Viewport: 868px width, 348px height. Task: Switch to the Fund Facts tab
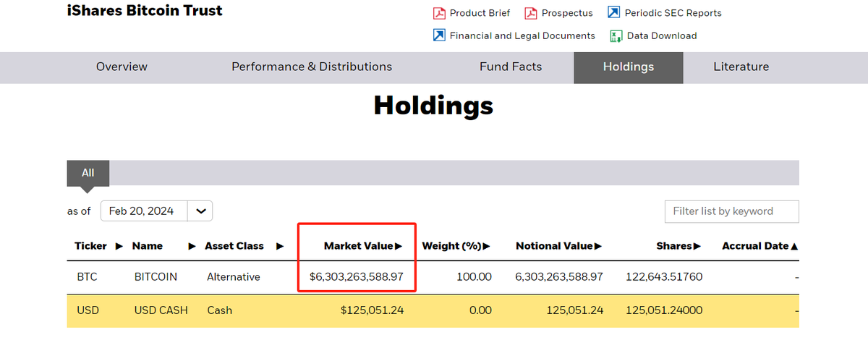[x=511, y=67]
